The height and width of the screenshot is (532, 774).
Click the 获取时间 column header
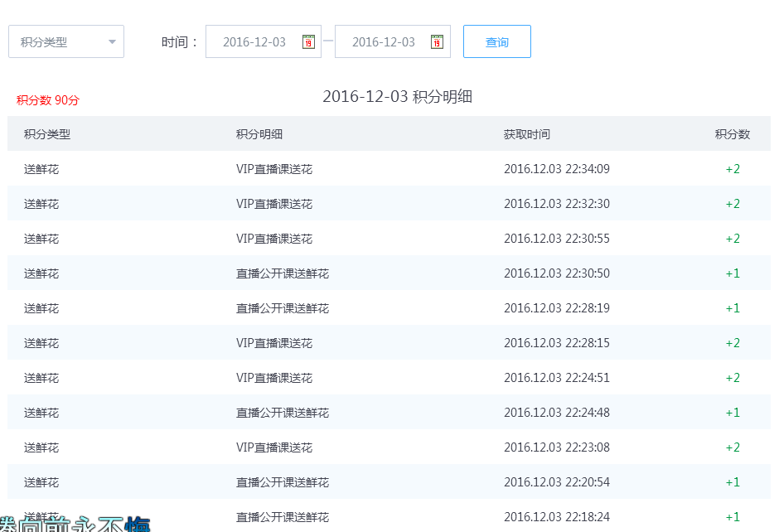tap(527, 134)
